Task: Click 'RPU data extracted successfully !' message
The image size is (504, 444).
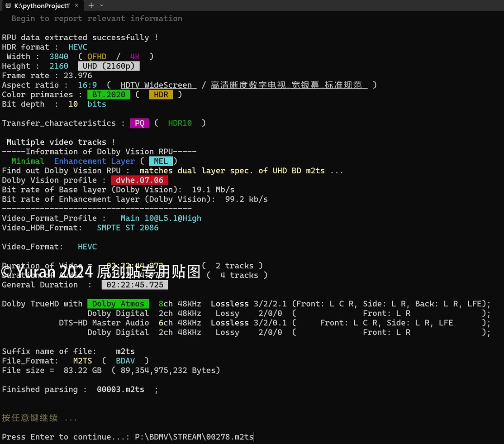Action: pos(80,38)
